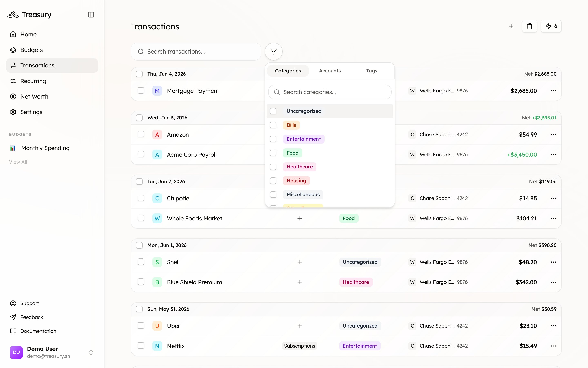Click the DU user avatar
588x368 pixels.
[16, 352]
